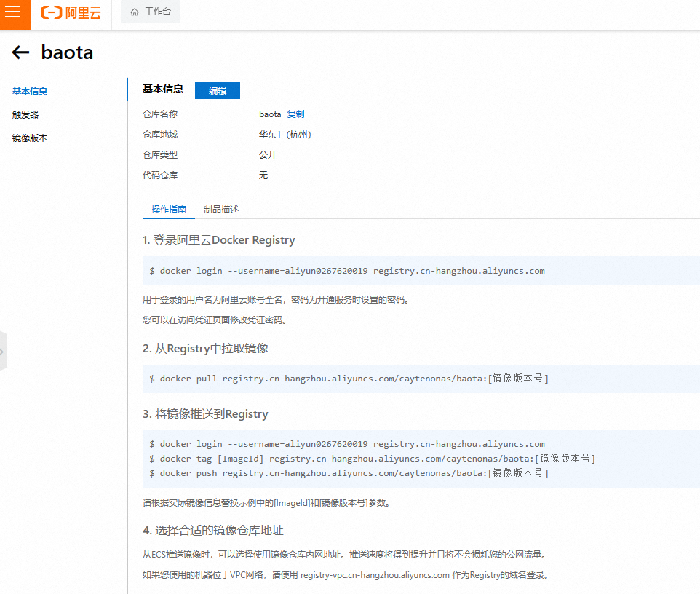Viewport: 700px width, 594px height.
Task: Click the ImageId replacement note text
Action: pyautogui.click(x=267, y=503)
